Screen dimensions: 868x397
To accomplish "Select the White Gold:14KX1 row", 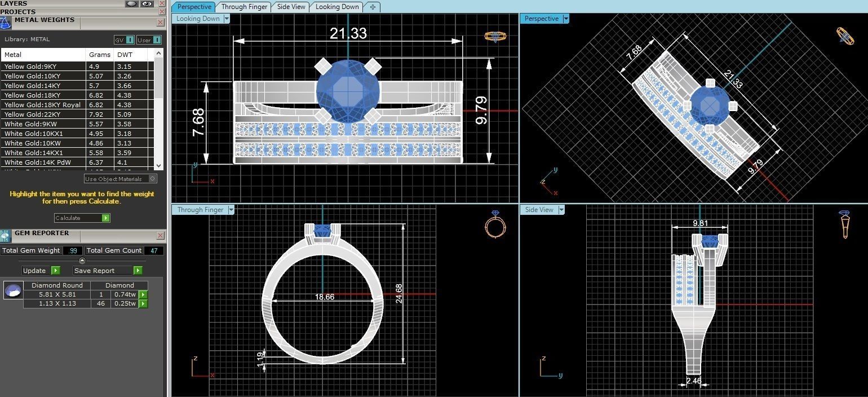I will pos(77,153).
